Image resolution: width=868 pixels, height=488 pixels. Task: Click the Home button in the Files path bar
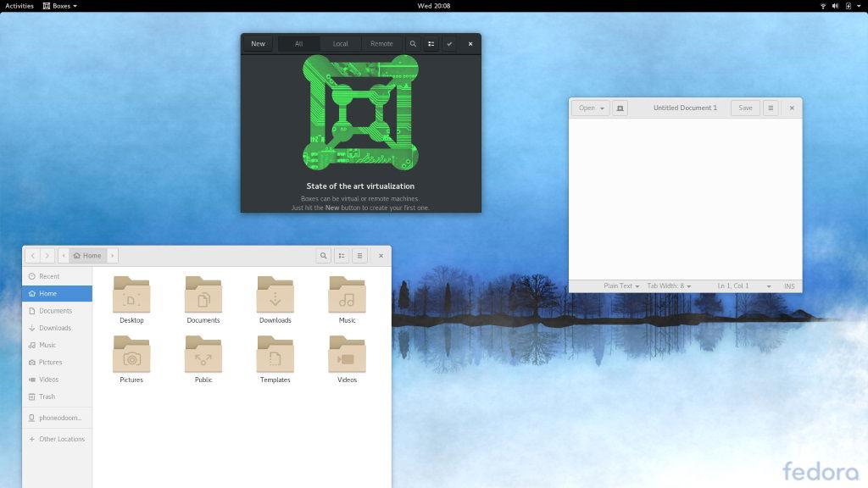pos(87,255)
